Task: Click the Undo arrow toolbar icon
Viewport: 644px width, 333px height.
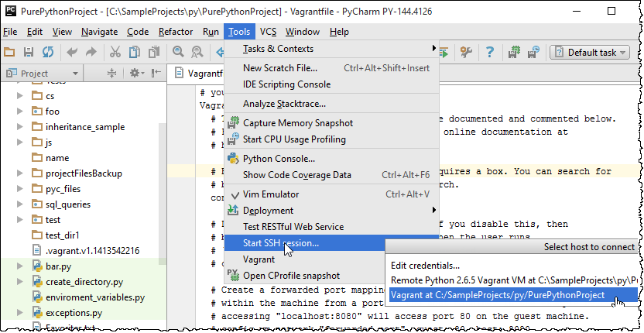Action: tap(72, 52)
